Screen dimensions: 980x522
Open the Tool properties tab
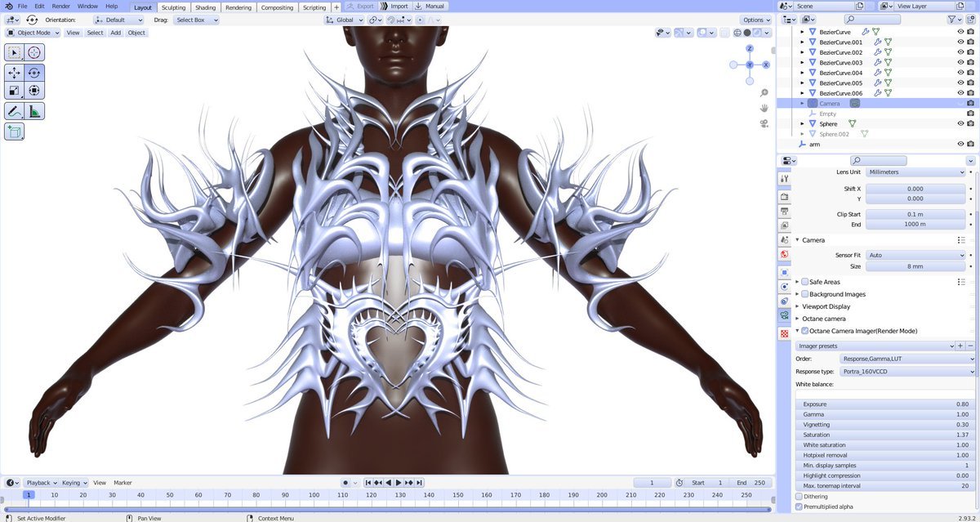click(x=785, y=179)
